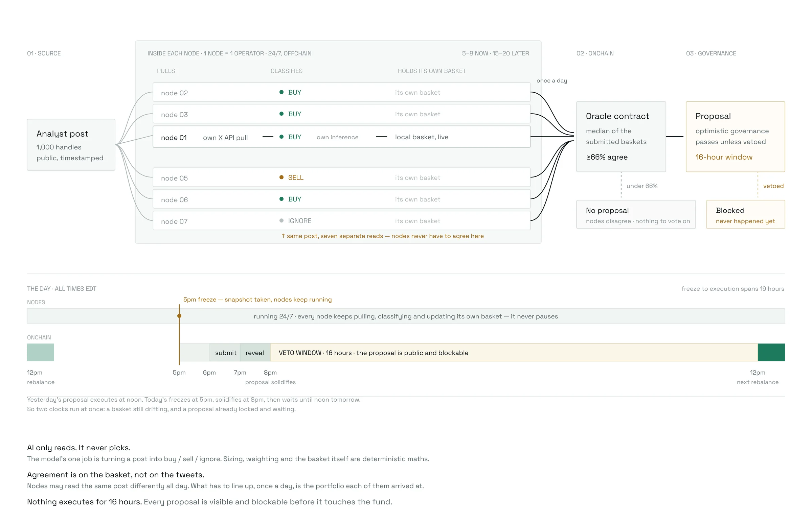The height and width of the screenshot is (522, 812).
Task: Select the Analyst post card
Action: pos(71,145)
